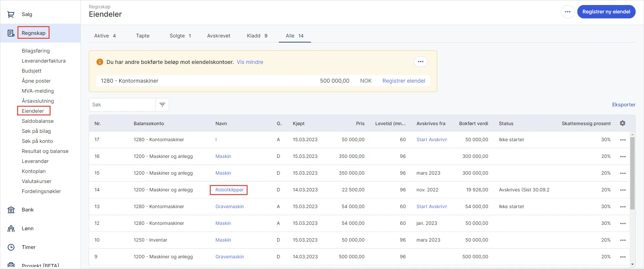644x269 pixels.
Task: Switch to the Kladd tab
Action: coord(257,36)
